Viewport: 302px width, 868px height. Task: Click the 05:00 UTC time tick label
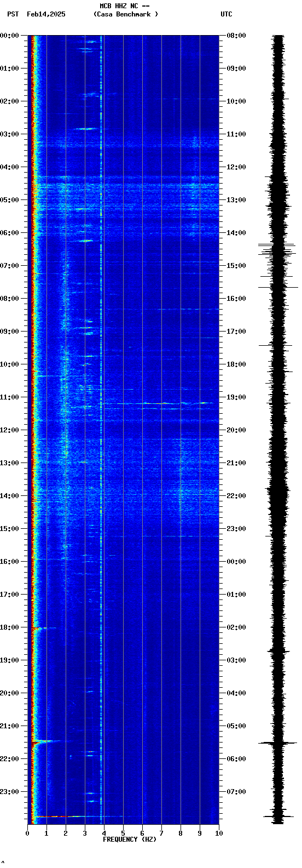coord(236,726)
